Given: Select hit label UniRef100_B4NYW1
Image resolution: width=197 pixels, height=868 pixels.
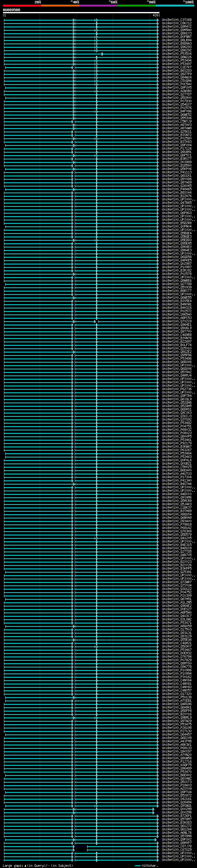Looking at the screenshot, I should click(177, 305).
